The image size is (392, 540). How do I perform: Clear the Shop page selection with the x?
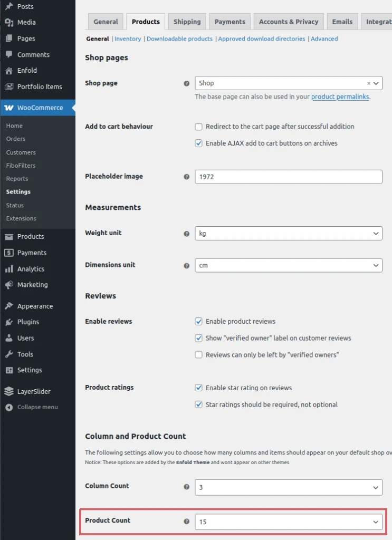369,83
